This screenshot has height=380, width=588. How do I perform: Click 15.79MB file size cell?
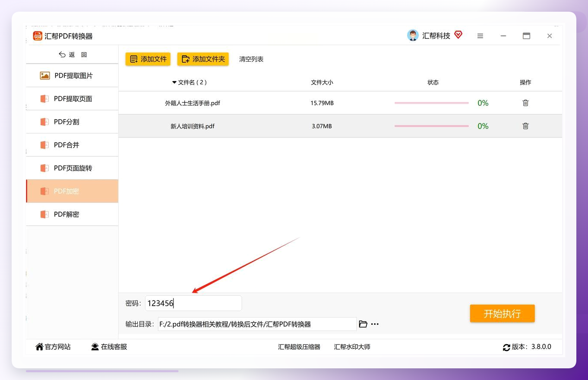[x=322, y=103]
